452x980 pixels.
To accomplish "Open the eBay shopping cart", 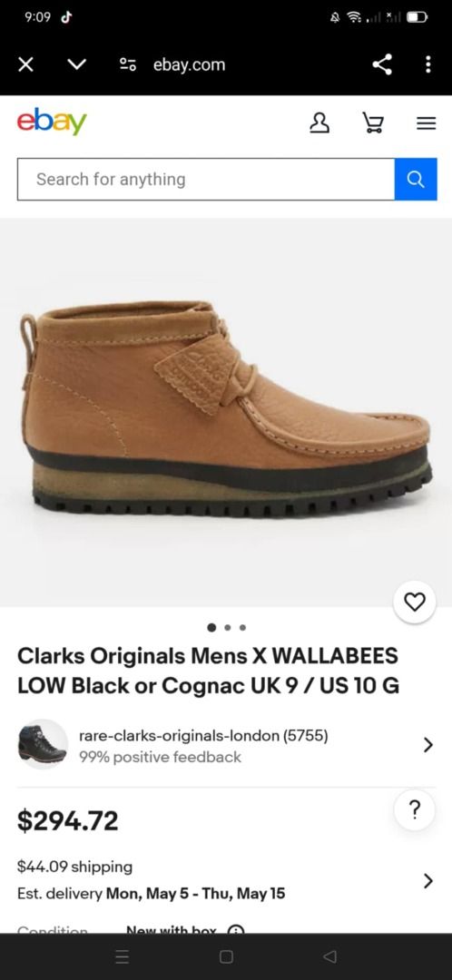I will coord(373,123).
